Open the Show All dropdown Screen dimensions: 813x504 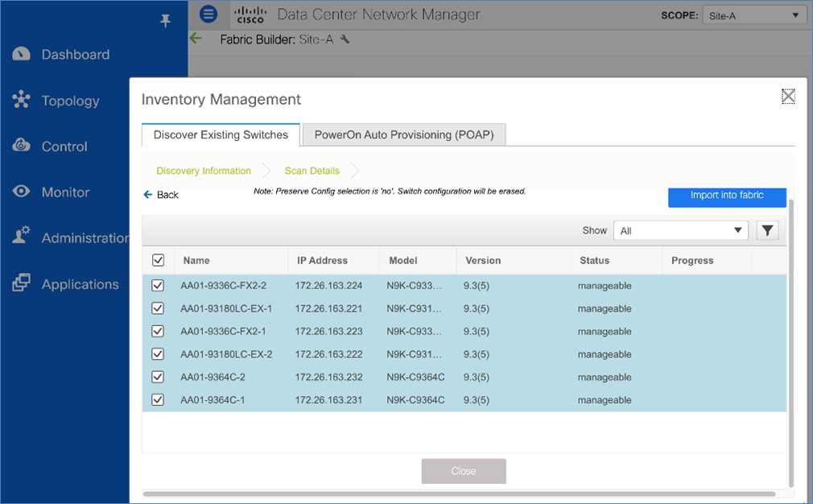coord(681,230)
